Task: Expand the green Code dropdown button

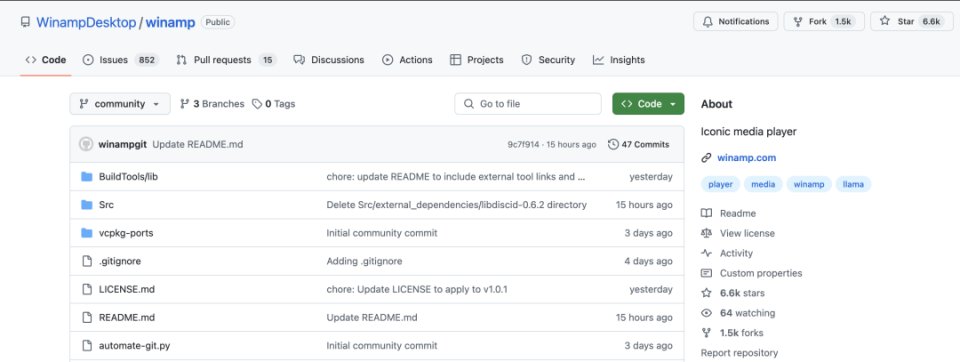Action: pyautogui.click(x=648, y=104)
